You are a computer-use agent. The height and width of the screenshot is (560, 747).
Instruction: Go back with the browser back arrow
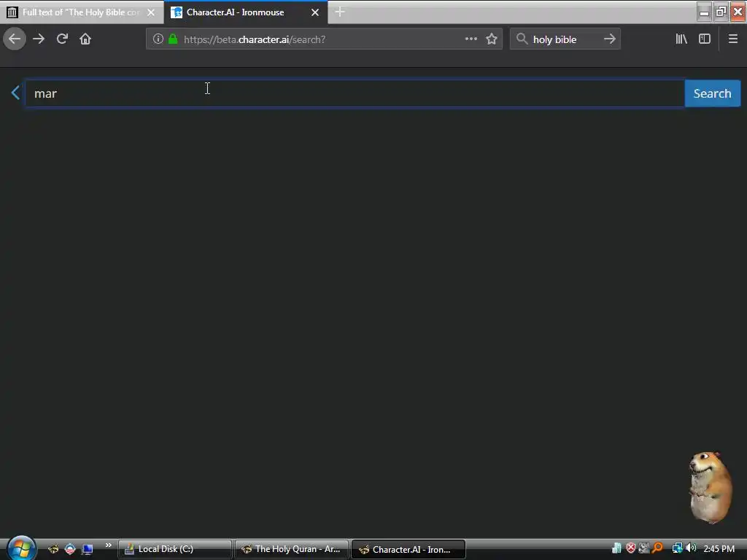click(x=15, y=39)
